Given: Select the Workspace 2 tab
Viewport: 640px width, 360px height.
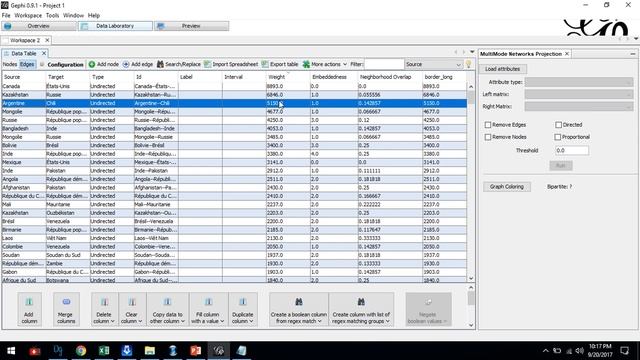Looking at the screenshot, I should (25, 40).
